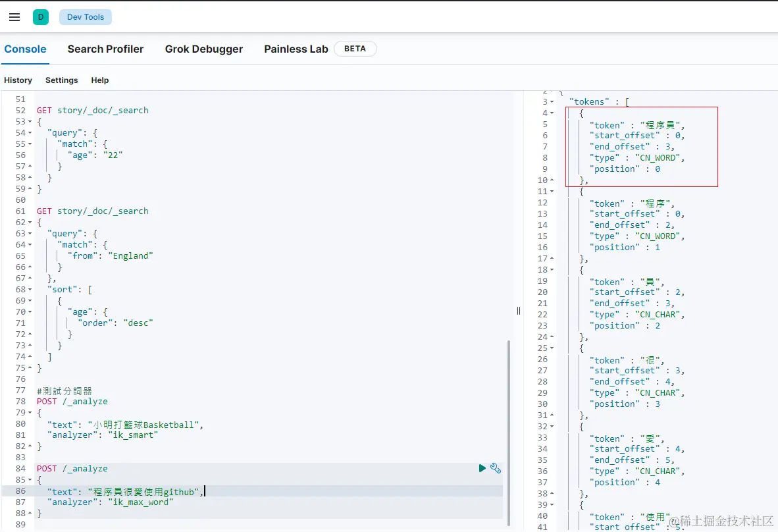Viewport: 778px width, 532px height.
Task: Click the POST /_analyze line at line 84
Action: pyautogui.click(x=72, y=469)
